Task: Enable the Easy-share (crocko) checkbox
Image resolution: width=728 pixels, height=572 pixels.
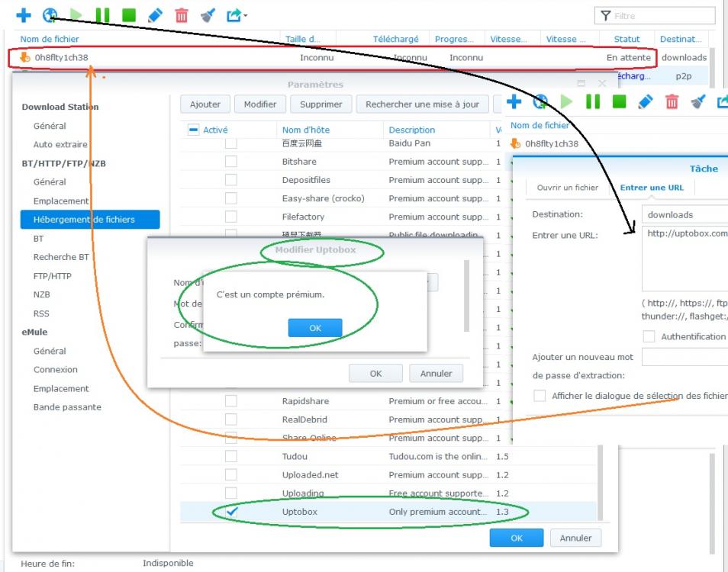Action: click(x=230, y=198)
